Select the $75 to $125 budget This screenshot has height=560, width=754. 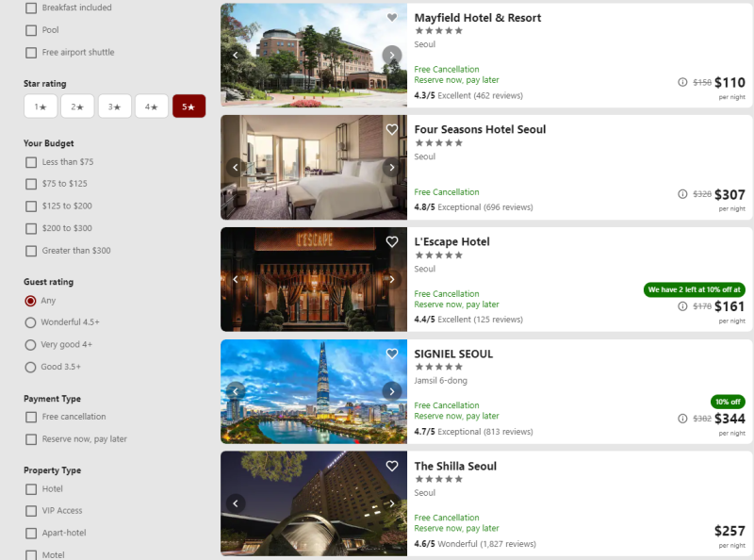(x=31, y=184)
